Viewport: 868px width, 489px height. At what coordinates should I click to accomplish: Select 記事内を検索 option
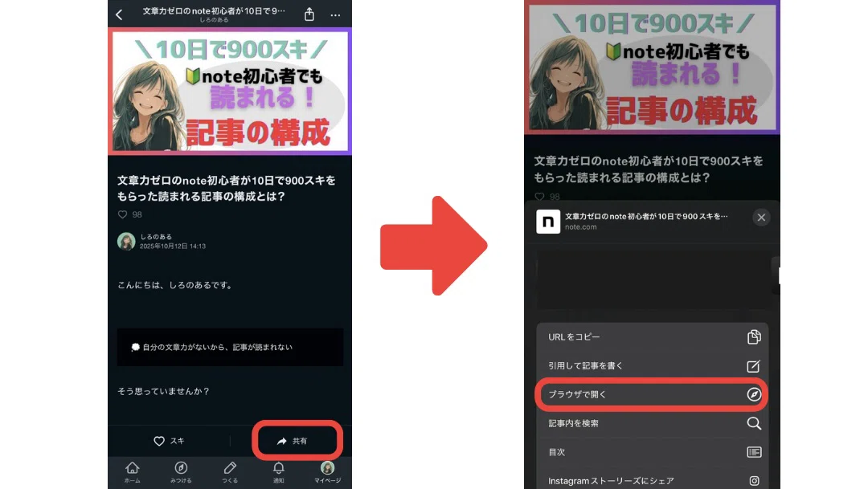[652, 423]
